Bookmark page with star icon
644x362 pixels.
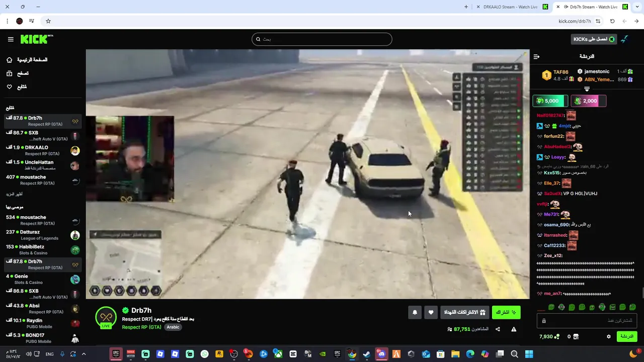coord(48,21)
